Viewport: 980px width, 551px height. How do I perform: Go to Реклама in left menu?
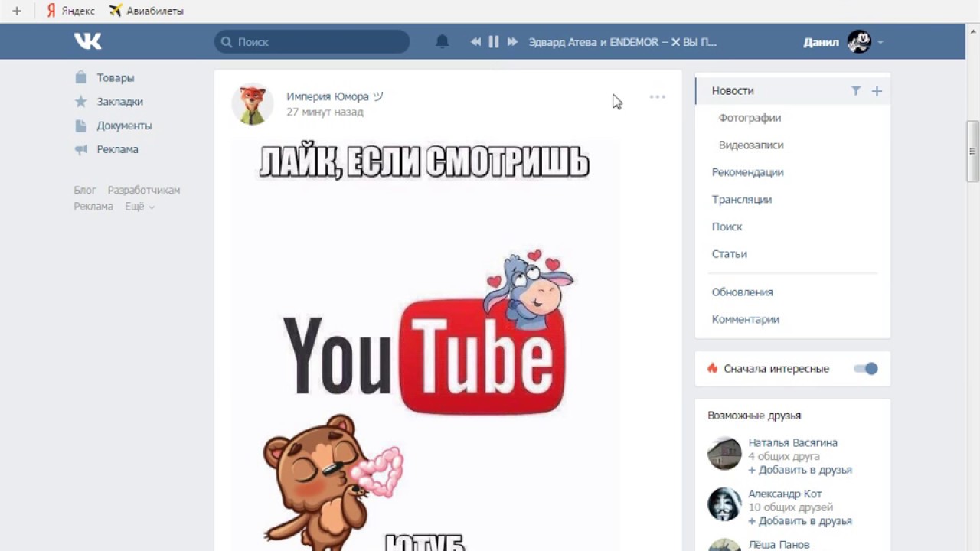pyautogui.click(x=117, y=149)
